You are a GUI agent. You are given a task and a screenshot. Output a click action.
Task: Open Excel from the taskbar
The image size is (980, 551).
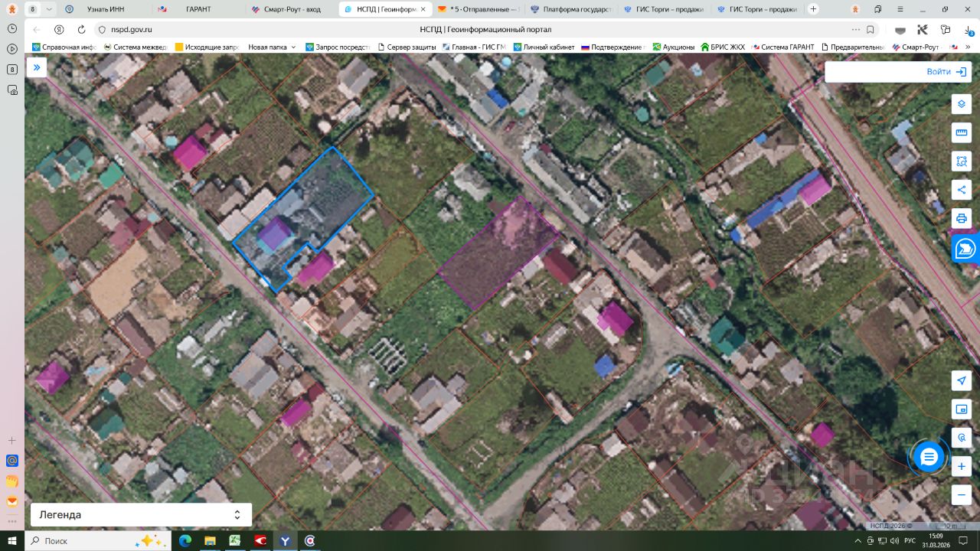click(x=234, y=541)
